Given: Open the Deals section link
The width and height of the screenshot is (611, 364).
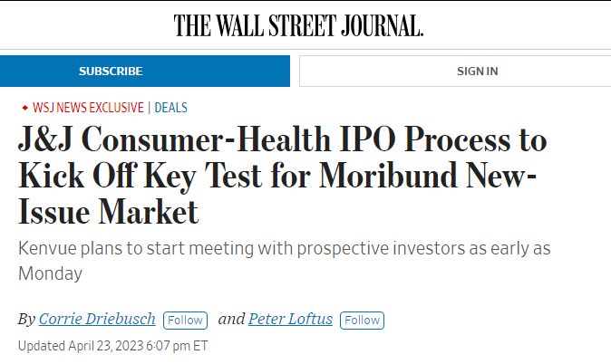Looking at the screenshot, I should click(x=170, y=108).
